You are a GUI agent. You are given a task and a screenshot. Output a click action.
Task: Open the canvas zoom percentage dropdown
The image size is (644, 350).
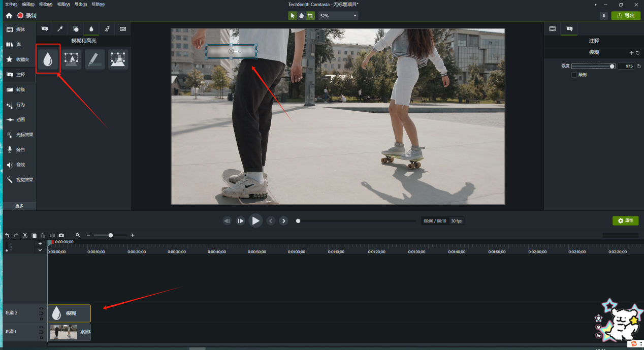(338, 16)
